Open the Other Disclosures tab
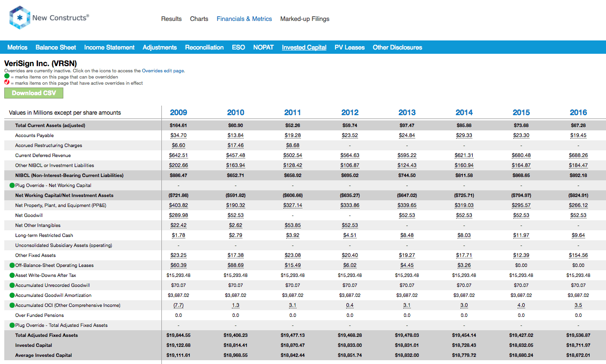The image size is (606, 364). click(397, 47)
